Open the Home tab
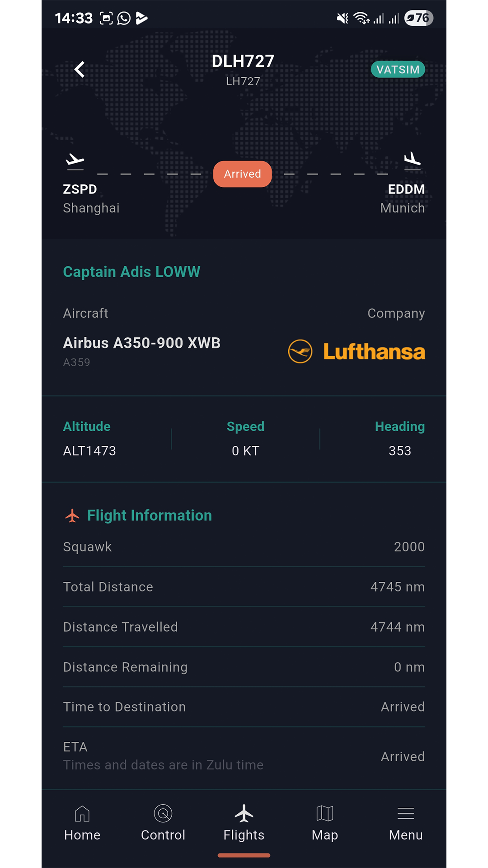The height and width of the screenshot is (868, 488). click(82, 823)
